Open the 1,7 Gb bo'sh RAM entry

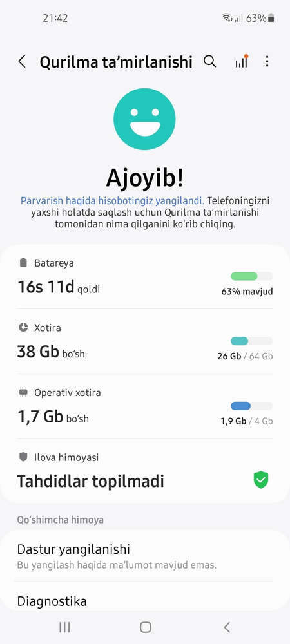(x=144, y=406)
